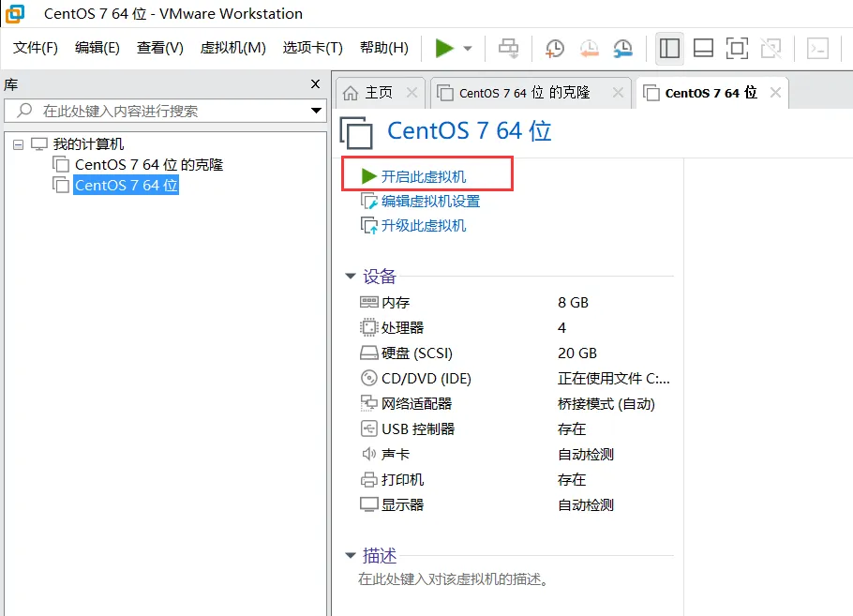Image resolution: width=853 pixels, height=616 pixels.
Task: Collapse the 我的计算机 tree node
Action: point(19,144)
